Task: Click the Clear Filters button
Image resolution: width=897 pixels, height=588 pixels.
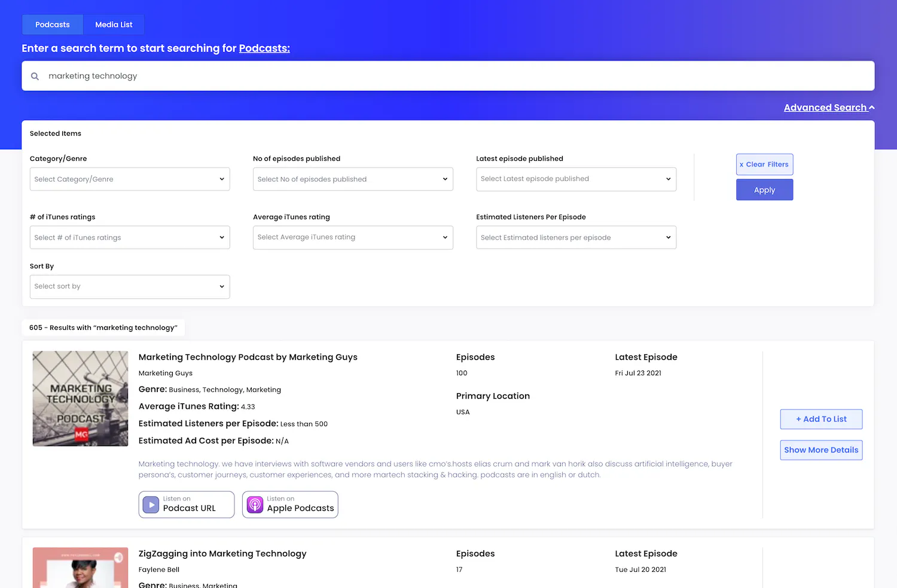Action: coord(764,164)
